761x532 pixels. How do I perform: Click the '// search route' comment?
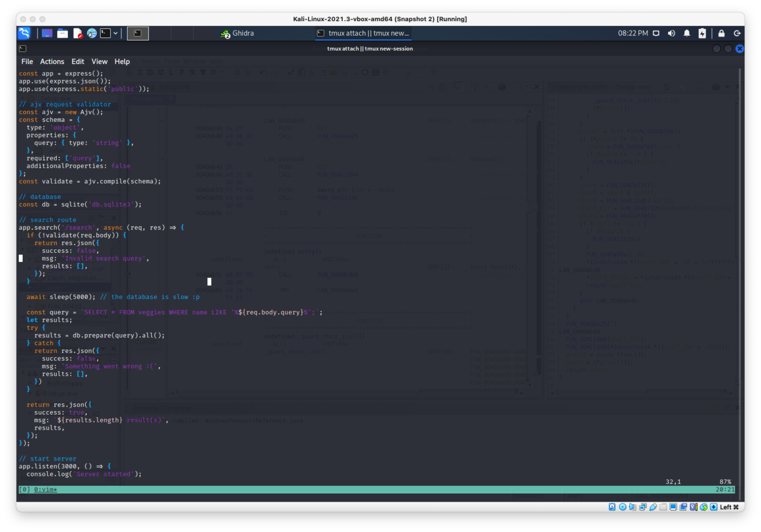[x=47, y=220]
